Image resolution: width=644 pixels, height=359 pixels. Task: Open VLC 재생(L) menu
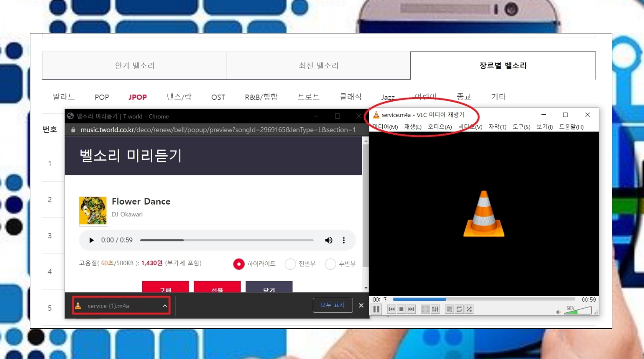coord(413,127)
